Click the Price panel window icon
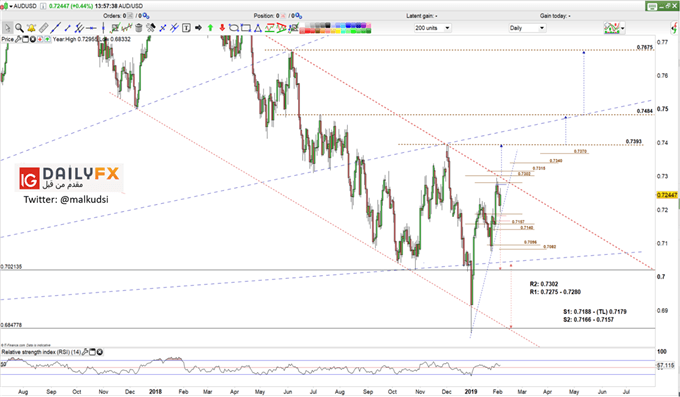Image resolution: width=680 pixels, height=397 pixels. (x=25, y=39)
